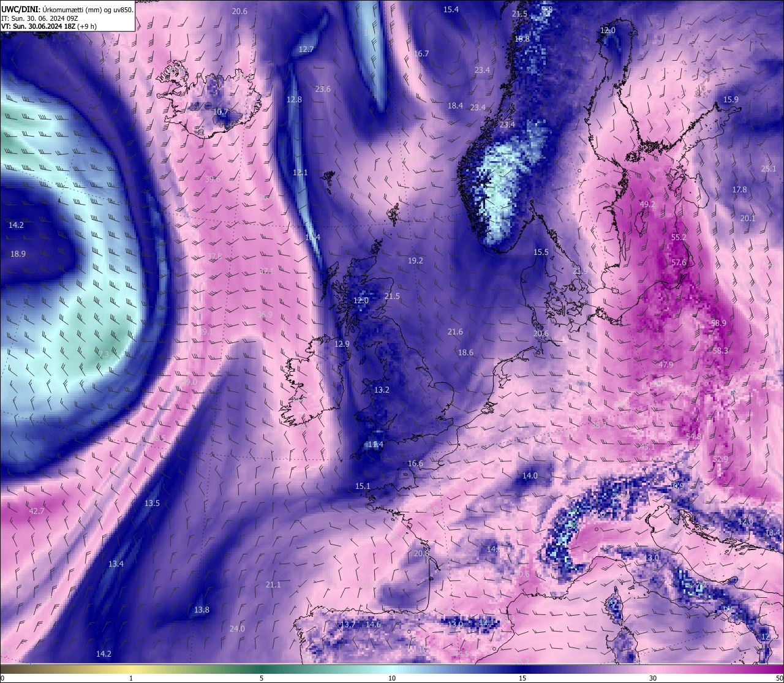Image resolution: width=784 pixels, height=683 pixels.
Task: Click the 13.5 map value
Action: 152,503
